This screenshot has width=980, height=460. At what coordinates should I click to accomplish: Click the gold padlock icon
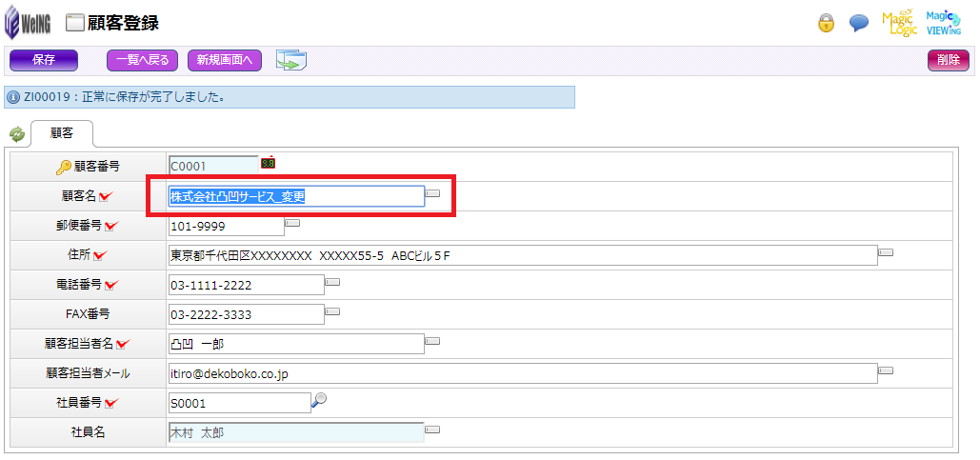[828, 23]
